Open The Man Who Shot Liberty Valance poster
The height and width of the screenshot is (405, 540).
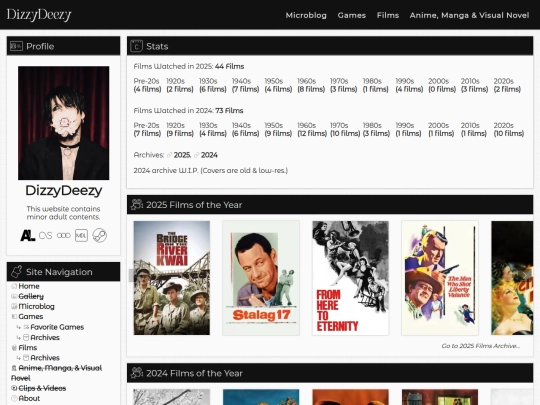440,278
